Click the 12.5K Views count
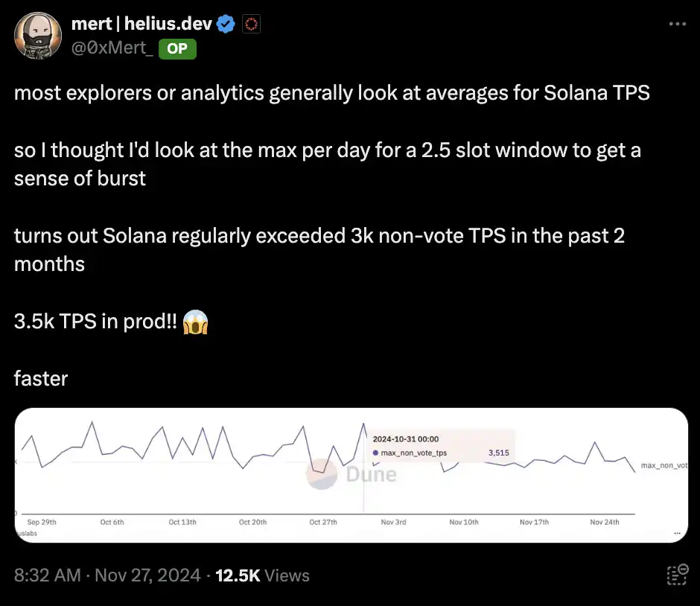The width and height of the screenshot is (700, 606). click(262, 575)
